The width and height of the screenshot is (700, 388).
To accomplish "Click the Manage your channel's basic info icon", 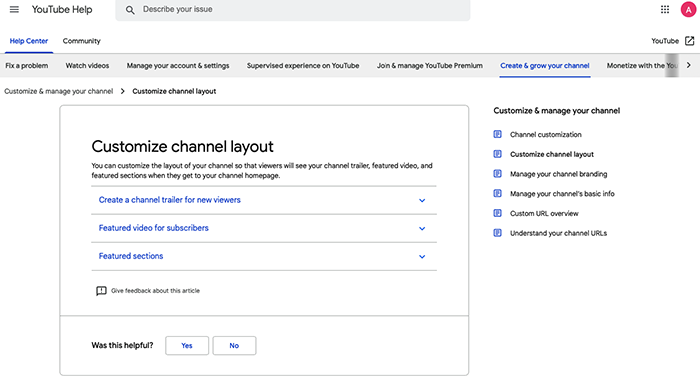I will coord(497,193).
